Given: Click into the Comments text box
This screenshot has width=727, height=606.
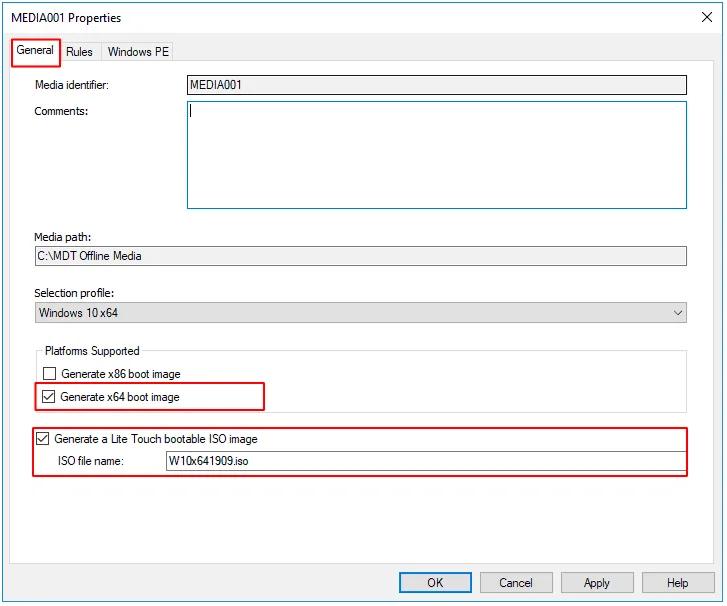Looking at the screenshot, I should point(436,155).
